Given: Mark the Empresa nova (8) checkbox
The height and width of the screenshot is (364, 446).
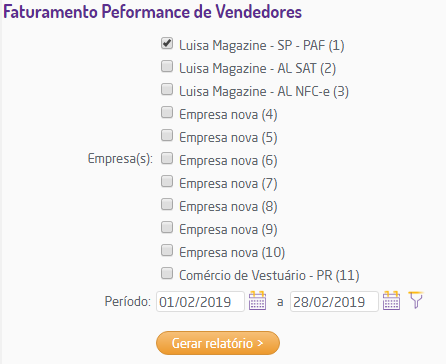Looking at the screenshot, I should (x=167, y=204).
